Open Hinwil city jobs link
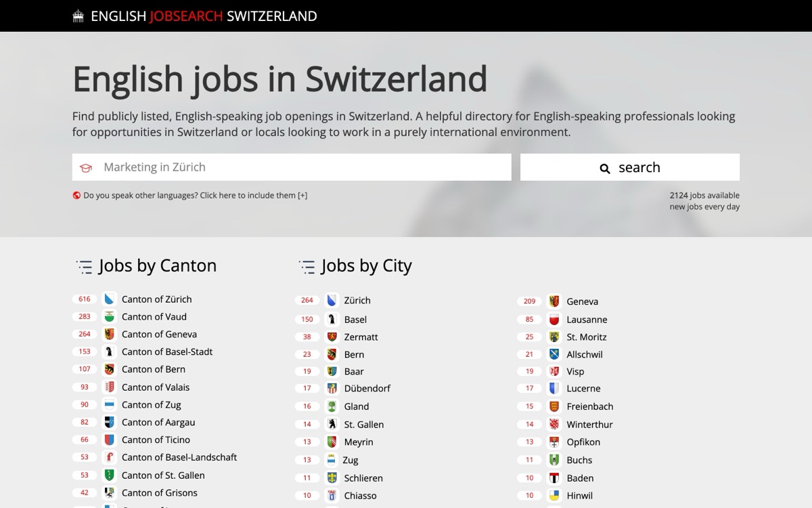 (579, 495)
